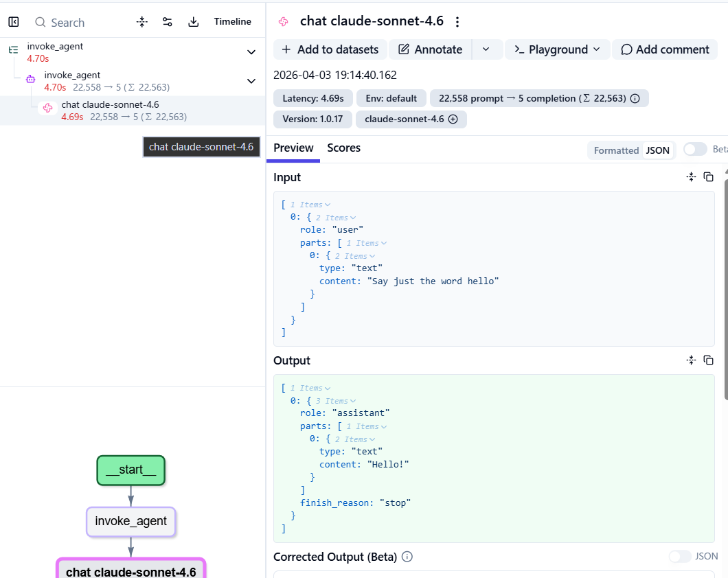Open the trace display settings icon

click(167, 21)
